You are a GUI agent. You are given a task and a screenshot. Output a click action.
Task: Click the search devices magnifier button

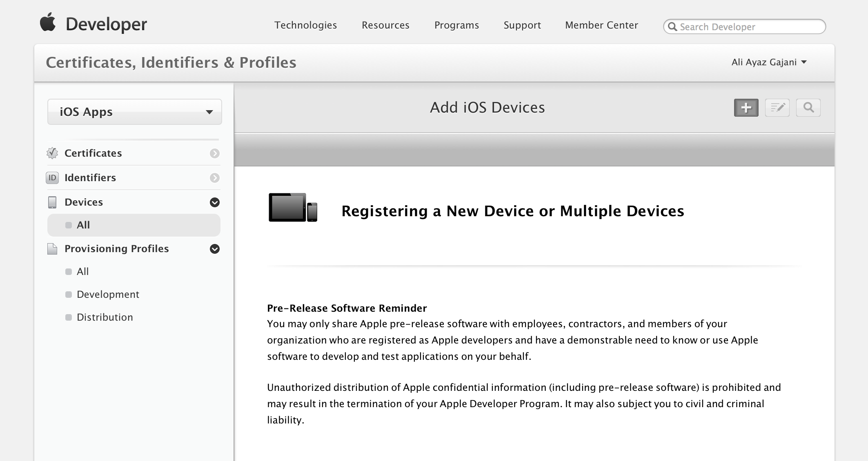[808, 108]
